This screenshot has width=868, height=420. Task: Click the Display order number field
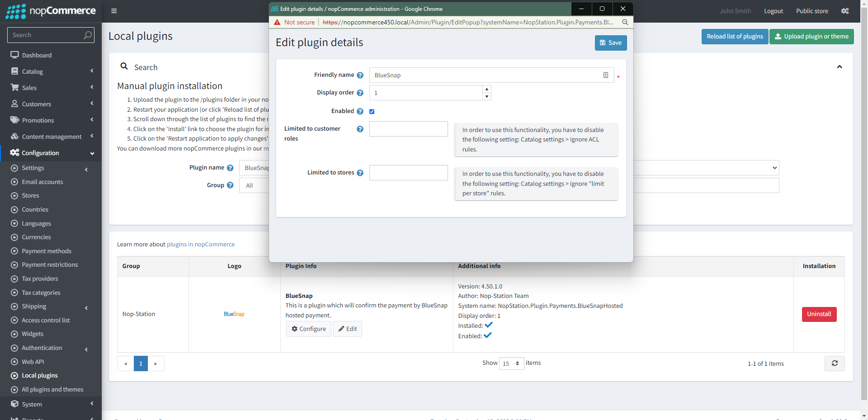pyautogui.click(x=426, y=93)
